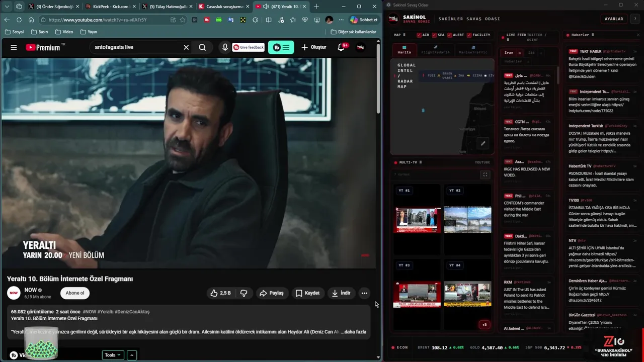Open the Tools dropdown at the page bottom

tap(113, 355)
